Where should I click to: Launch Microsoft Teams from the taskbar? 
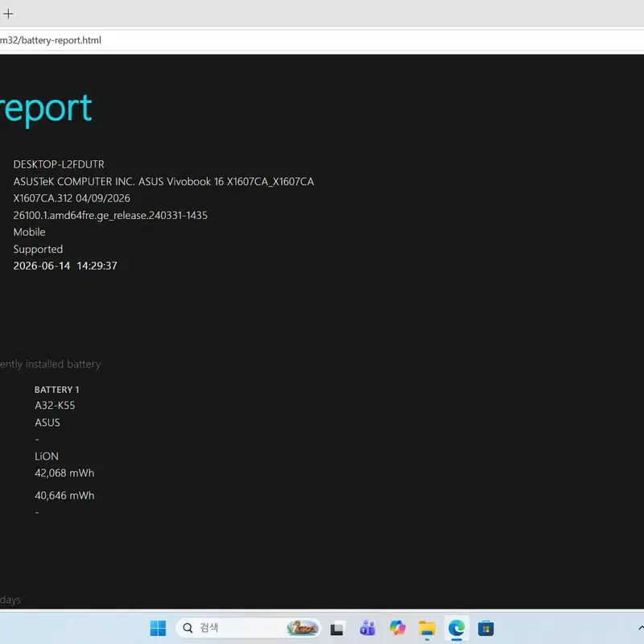point(367,628)
